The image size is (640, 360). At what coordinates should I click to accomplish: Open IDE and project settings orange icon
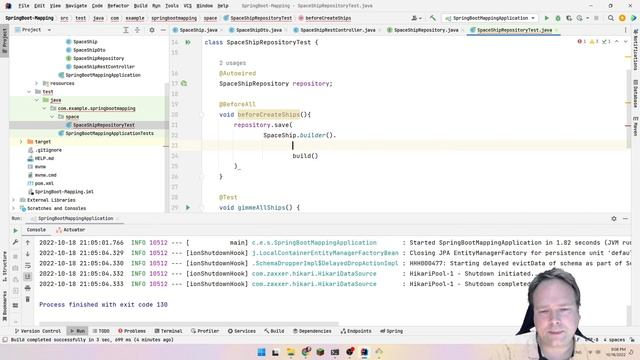click(x=622, y=18)
